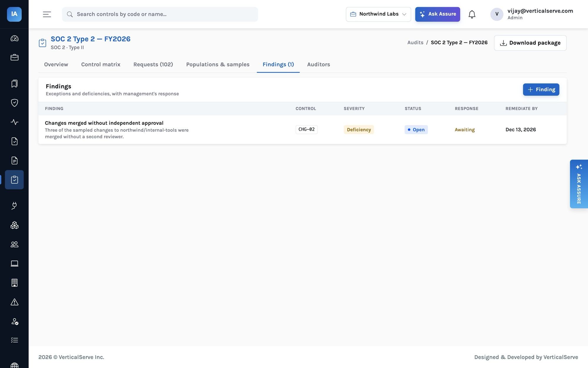Open the cubes sidebar icon
This screenshot has width=588, height=368.
[x=14, y=225]
